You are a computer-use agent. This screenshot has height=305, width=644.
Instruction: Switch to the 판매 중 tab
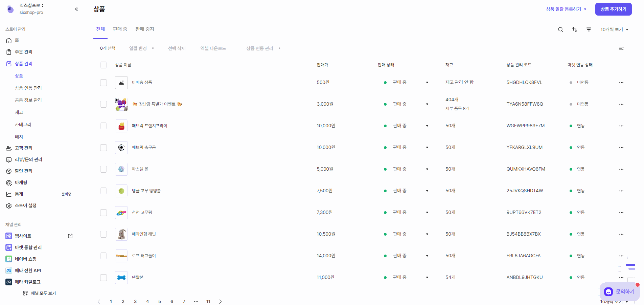pos(120,29)
